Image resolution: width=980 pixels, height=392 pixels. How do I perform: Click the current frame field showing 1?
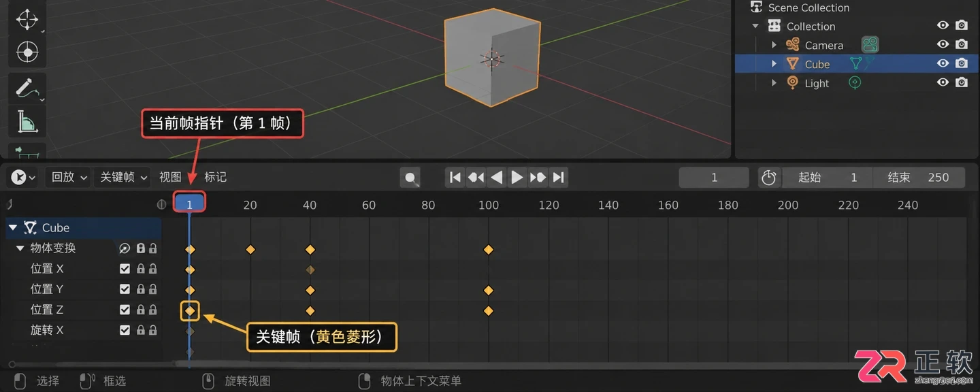click(714, 178)
